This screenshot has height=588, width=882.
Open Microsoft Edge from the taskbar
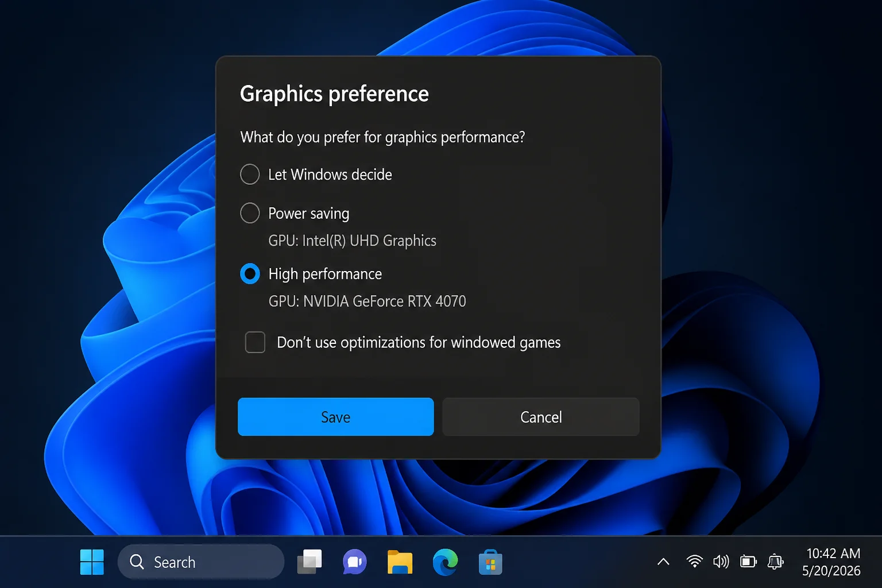pos(445,562)
